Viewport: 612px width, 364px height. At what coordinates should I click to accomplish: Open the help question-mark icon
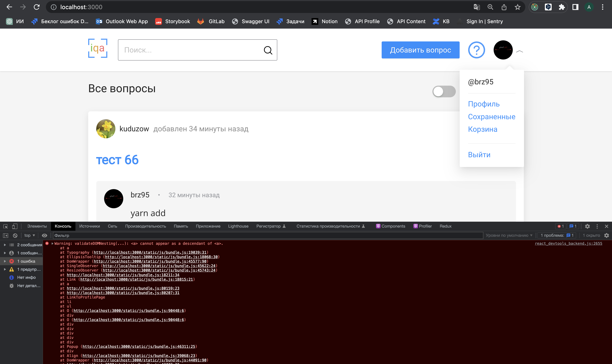tap(476, 50)
